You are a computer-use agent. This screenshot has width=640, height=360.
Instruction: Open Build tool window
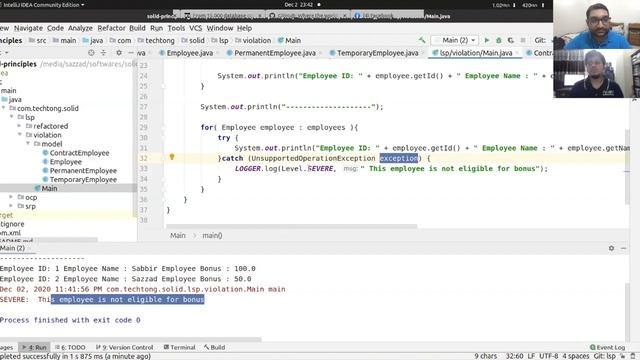214,347
